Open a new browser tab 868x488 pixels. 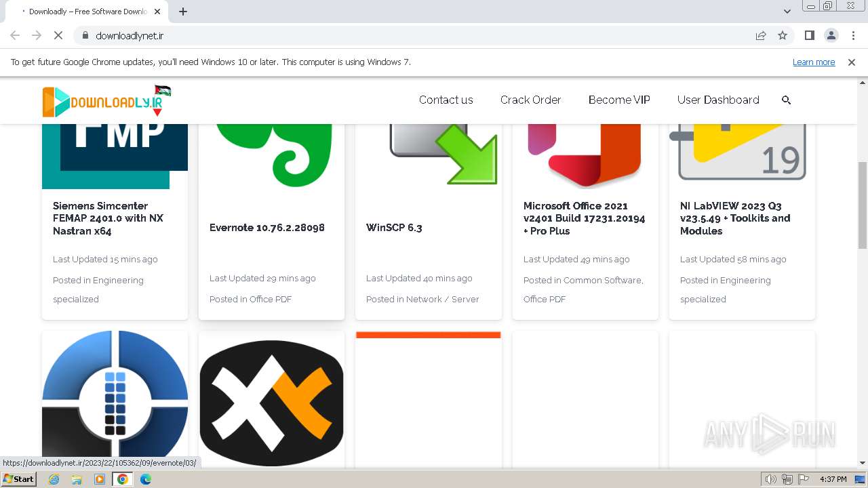point(183,11)
